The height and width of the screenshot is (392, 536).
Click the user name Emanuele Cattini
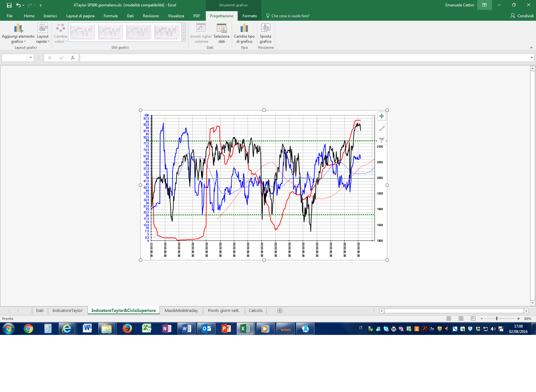(459, 5)
